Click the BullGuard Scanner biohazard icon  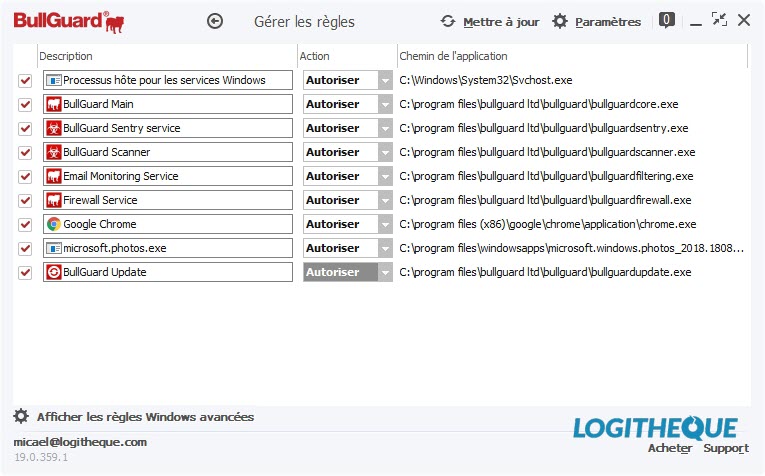coord(54,152)
